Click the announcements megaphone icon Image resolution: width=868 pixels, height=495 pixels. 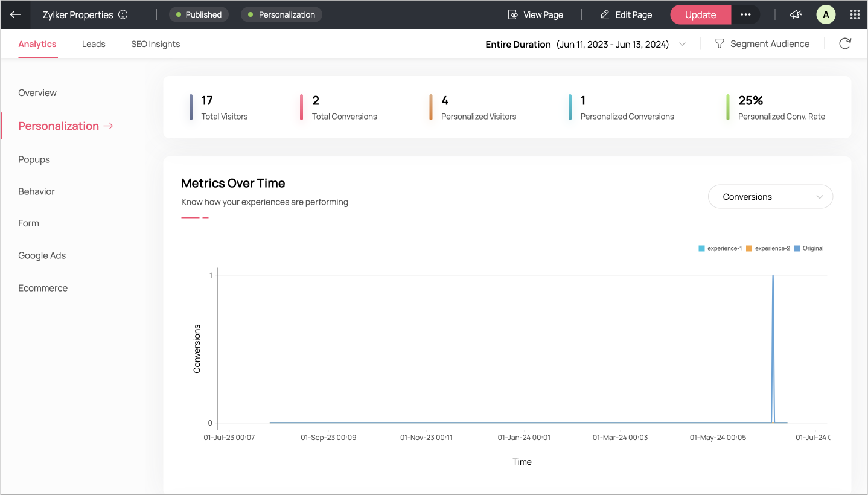(796, 14)
